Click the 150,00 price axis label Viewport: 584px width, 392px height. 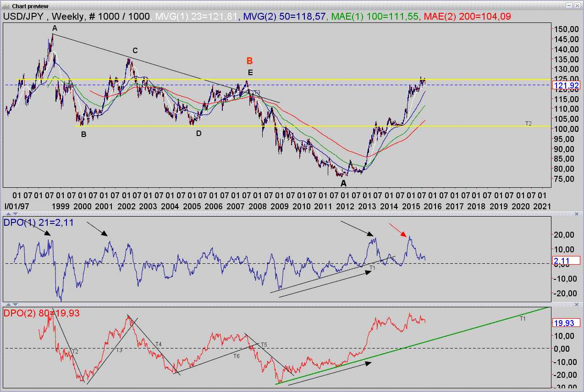click(566, 29)
